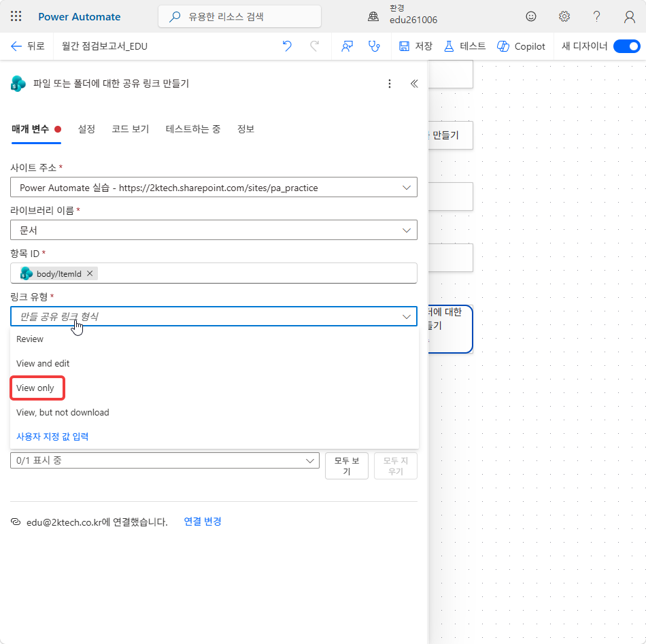Open the action's three-dot more menu
Viewport: 646px width, 644px height.
point(390,84)
